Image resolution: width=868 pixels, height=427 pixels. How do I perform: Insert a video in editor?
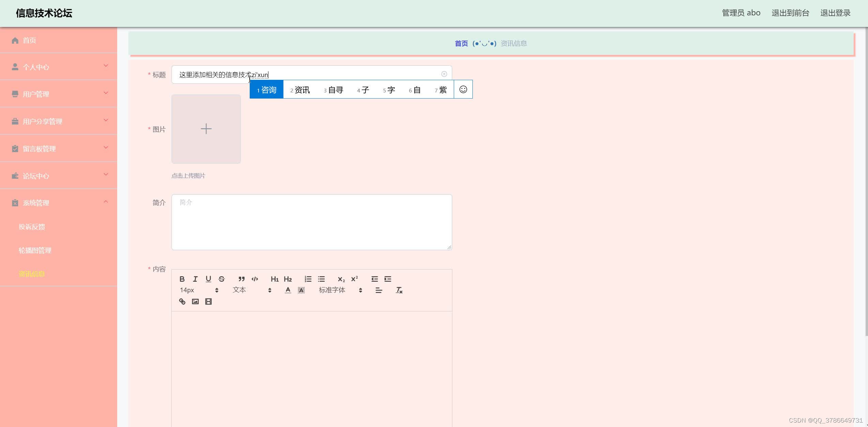click(x=208, y=301)
